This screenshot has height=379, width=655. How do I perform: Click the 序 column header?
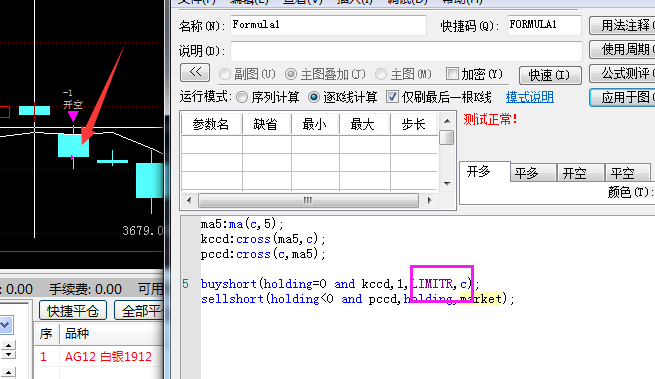46,333
